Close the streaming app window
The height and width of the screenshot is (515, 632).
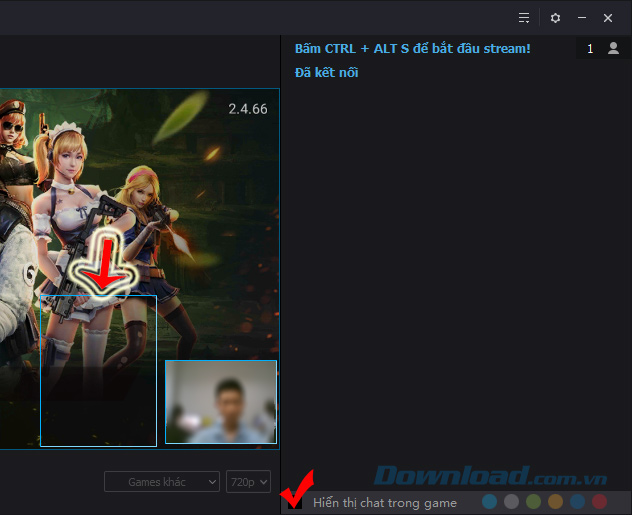(608, 18)
